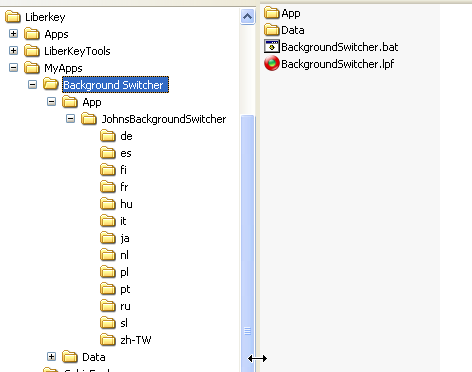Select the de language folder label
This screenshot has height=372, width=472.
point(126,136)
